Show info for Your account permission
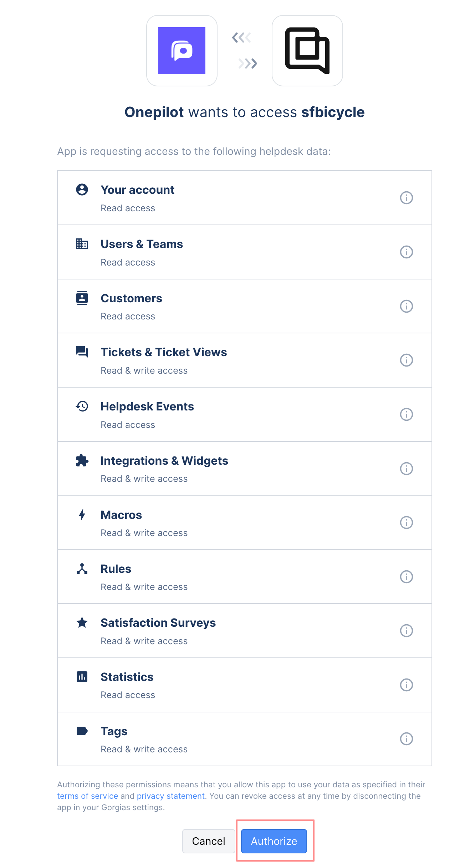This screenshot has height=868, width=475. pos(406,198)
